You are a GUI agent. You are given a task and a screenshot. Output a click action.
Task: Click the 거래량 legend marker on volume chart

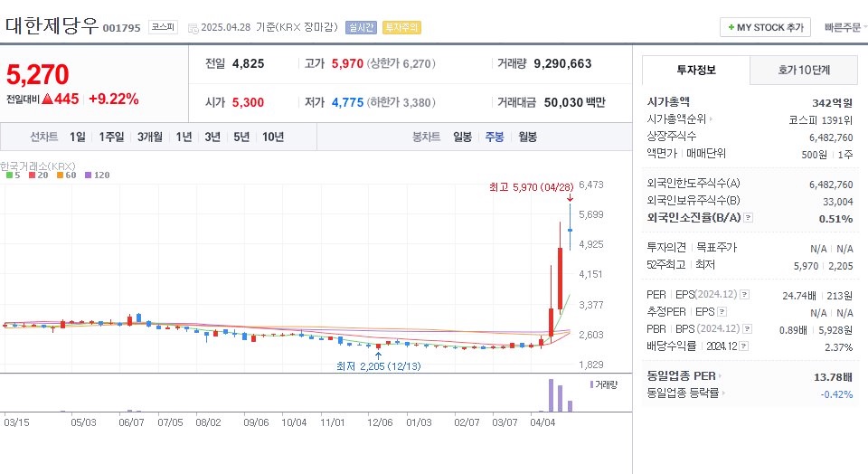point(591,384)
